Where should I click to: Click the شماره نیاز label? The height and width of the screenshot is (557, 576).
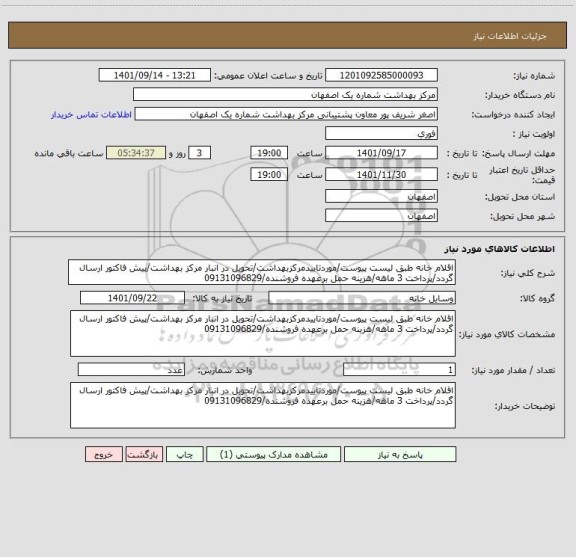(534, 76)
